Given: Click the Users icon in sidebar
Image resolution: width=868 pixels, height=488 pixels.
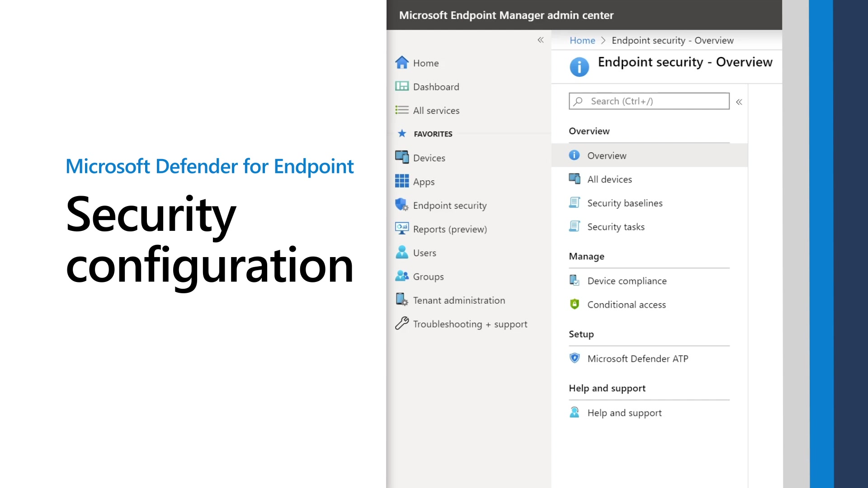Looking at the screenshot, I should click(402, 252).
